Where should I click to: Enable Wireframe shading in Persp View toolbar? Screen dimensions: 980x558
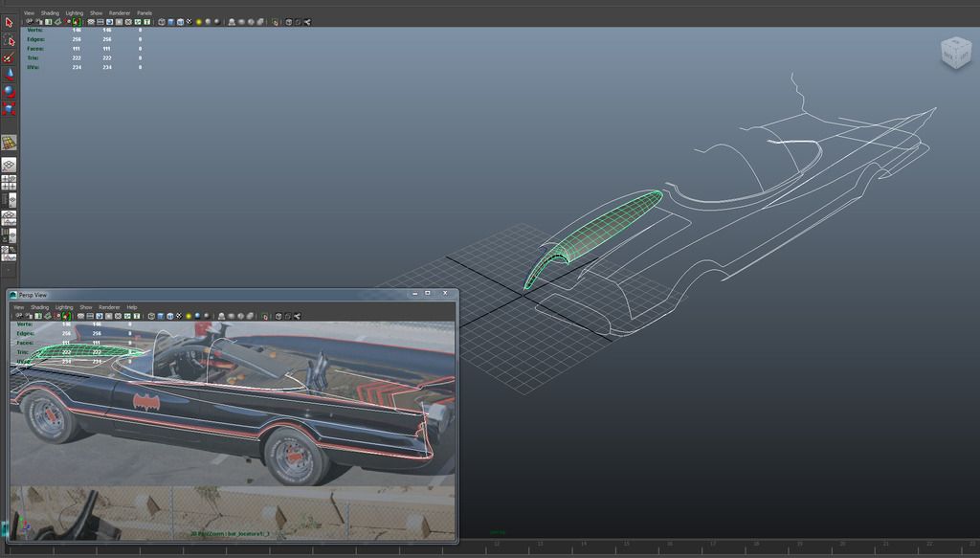point(151,316)
